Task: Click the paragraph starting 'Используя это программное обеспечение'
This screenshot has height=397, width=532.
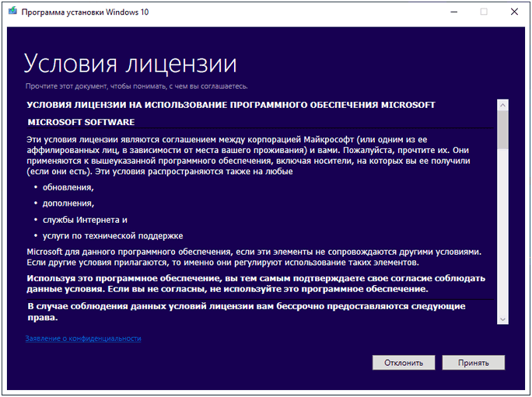Action: click(x=256, y=284)
